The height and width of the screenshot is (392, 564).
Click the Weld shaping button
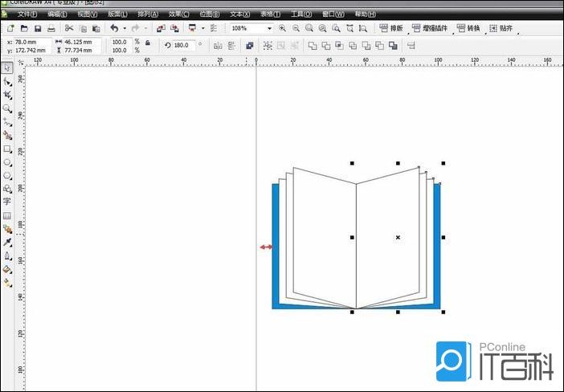pyautogui.click(x=313, y=46)
